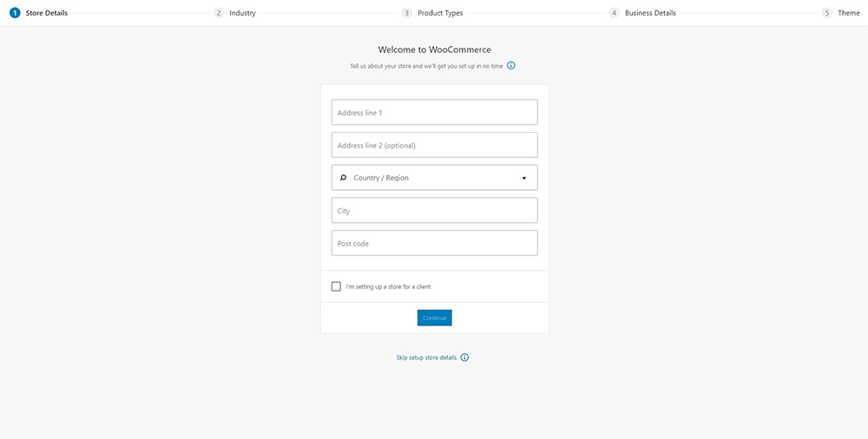868x439 pixels.
Task: Focus the Address line 1 field
Action: click(x=434, y=113)
